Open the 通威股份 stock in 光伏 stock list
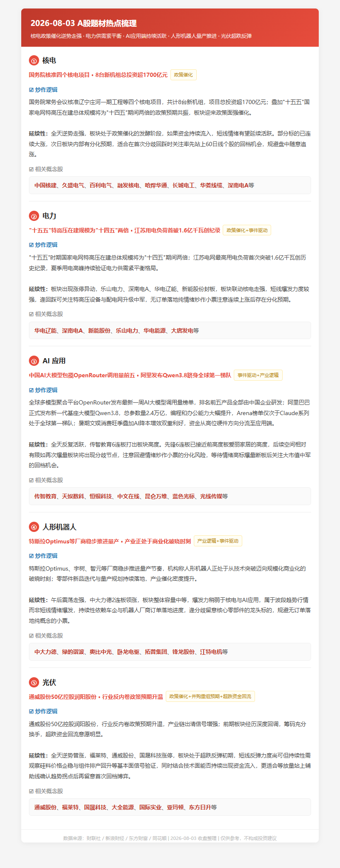The height and width of the screenshot is (868, 340). coord(45,807)
